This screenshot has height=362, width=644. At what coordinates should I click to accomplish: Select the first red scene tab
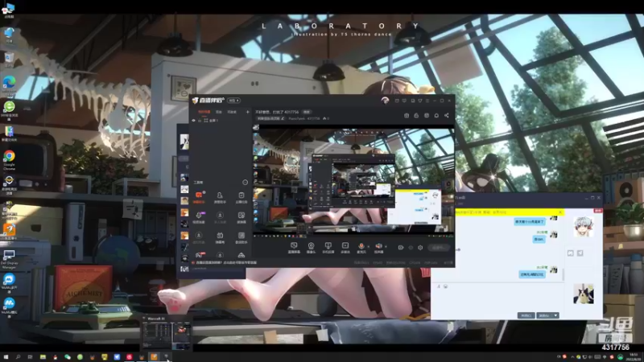coord(204,112)
